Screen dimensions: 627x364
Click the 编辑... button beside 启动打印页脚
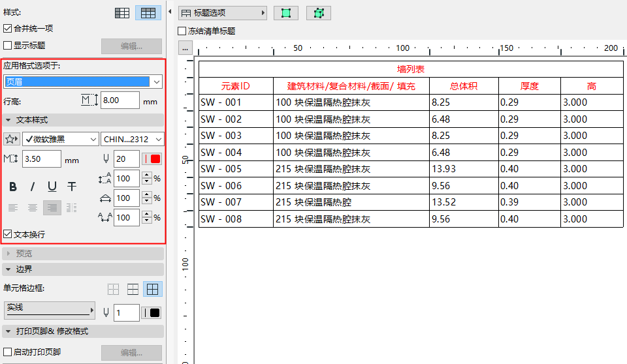point(131,352)
